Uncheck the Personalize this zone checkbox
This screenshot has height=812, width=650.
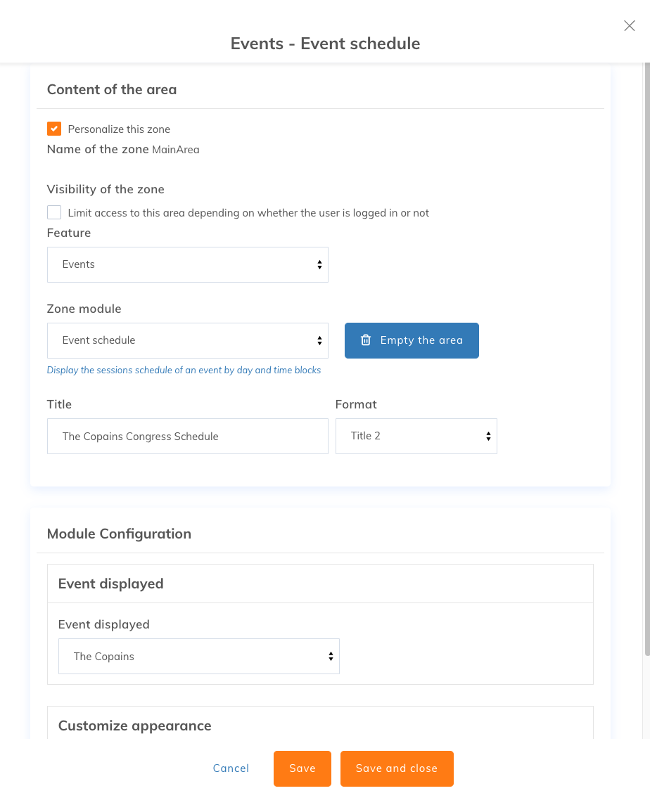(54, 129)
